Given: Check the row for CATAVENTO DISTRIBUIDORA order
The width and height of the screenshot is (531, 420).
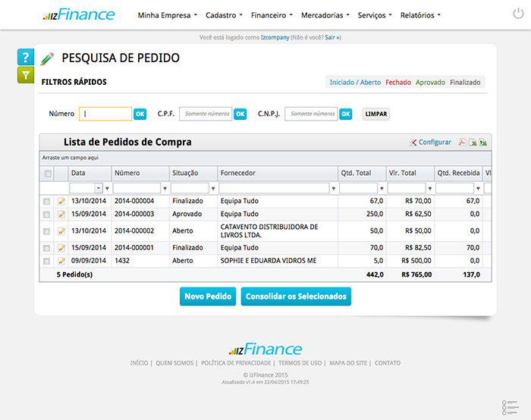Looking at the screenshot, I should (47, 230).
